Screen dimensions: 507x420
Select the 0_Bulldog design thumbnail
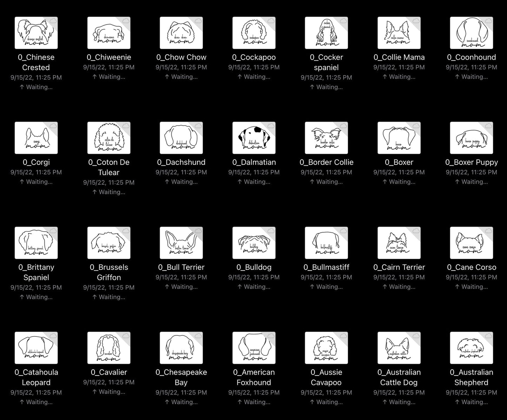[x=254, y=243]
